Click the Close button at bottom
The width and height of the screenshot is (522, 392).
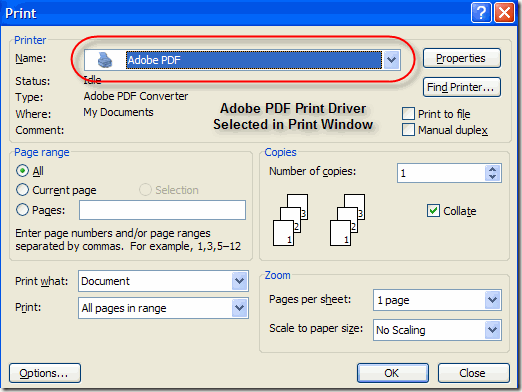coord(474,373)
